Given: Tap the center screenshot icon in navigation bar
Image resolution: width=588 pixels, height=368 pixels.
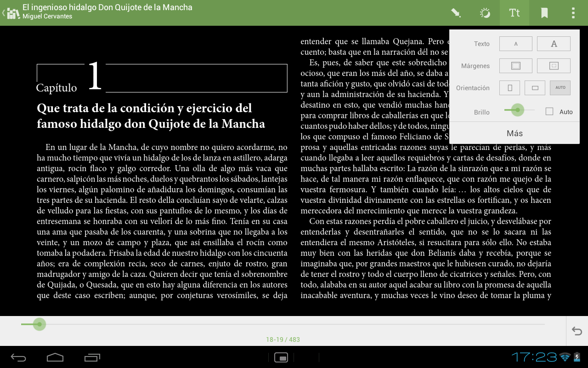Looking at the screenshot, I should click(281, 357).
